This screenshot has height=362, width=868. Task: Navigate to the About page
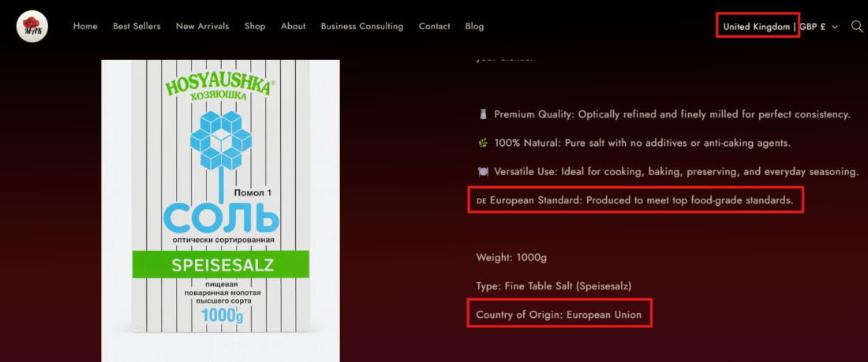(294, 26)
